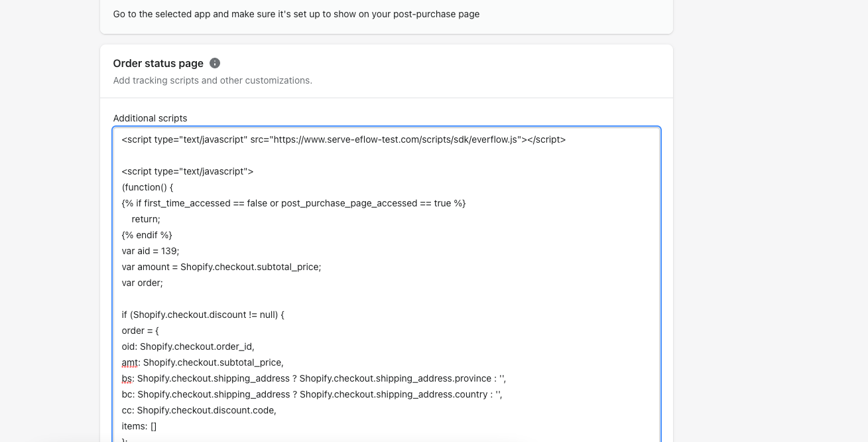Click the info icon beside Order status page

(215, 63)
